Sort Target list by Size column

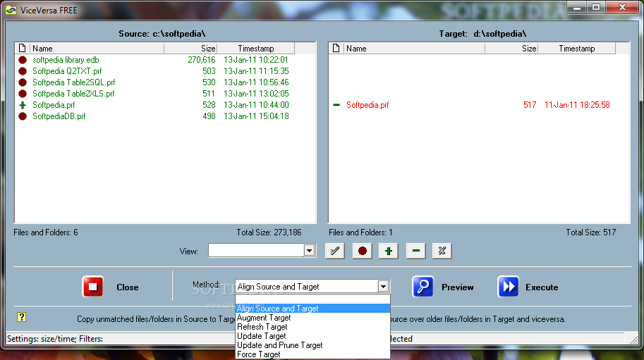click(x=511, y=49)
